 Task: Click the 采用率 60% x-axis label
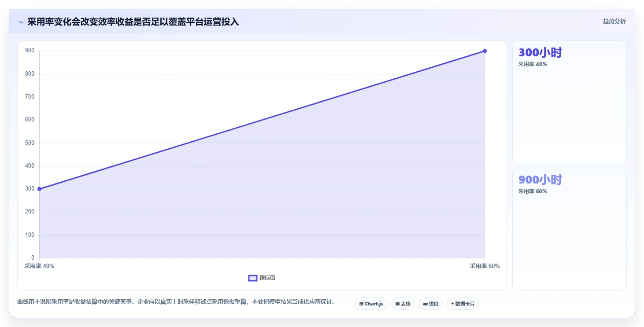point(485,266)
